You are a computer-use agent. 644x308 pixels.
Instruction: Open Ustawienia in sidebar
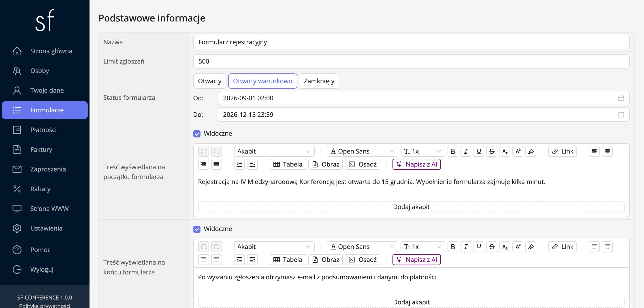45,228
